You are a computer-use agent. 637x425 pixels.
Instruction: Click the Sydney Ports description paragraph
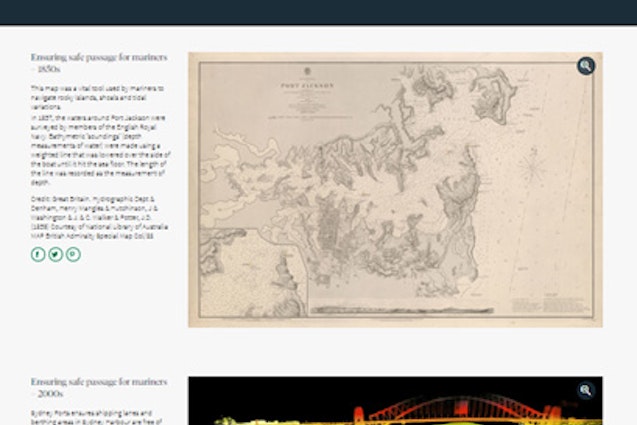click(97, 415)
